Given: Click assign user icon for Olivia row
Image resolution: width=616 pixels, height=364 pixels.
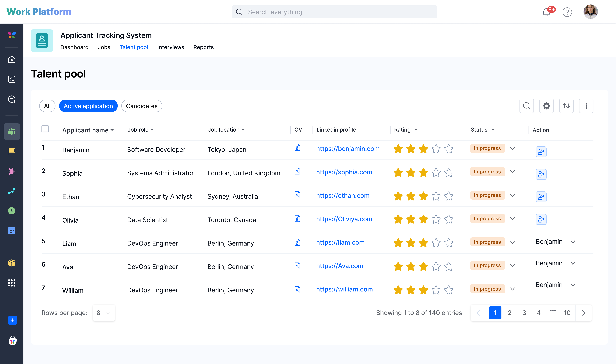Looking at the screenshot, I should point(541,219).
